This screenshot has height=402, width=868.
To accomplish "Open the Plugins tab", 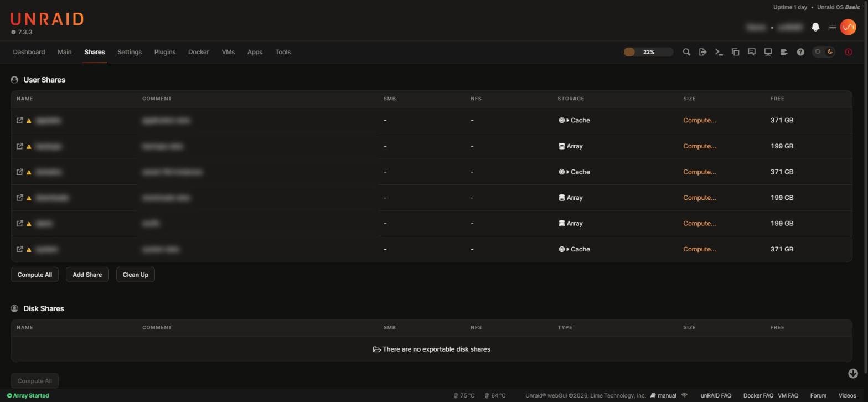I will (x=165, y=52).
